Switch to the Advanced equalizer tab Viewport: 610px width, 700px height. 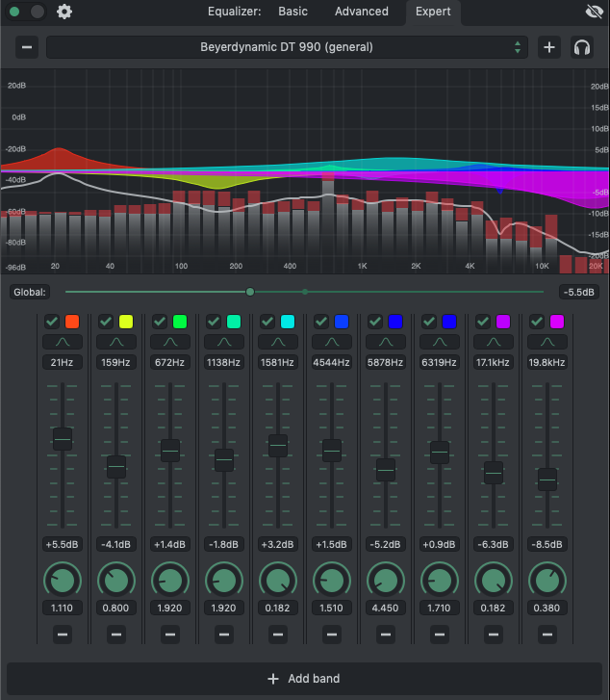point(362,12)
